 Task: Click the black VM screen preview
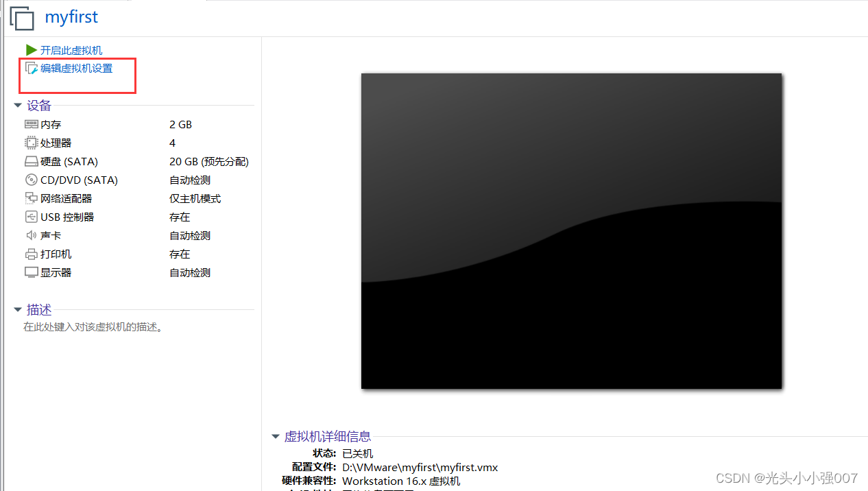(571, 231)
